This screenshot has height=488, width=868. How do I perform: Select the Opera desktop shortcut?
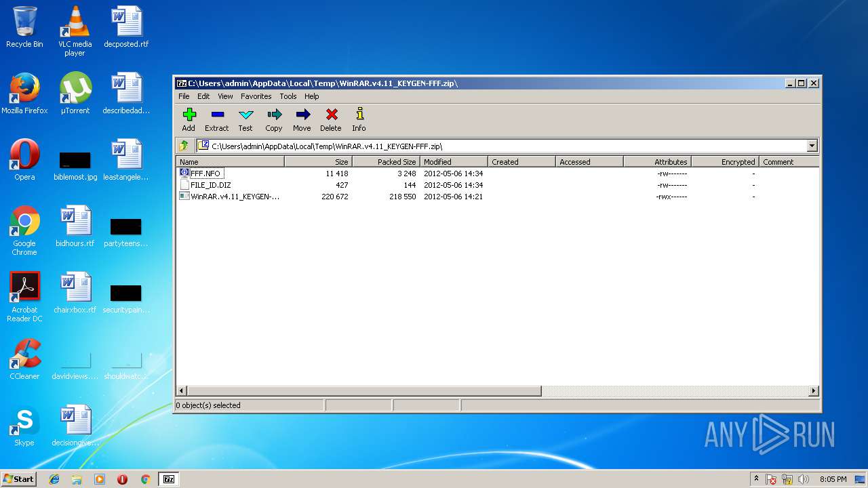(x=24, y=160)
